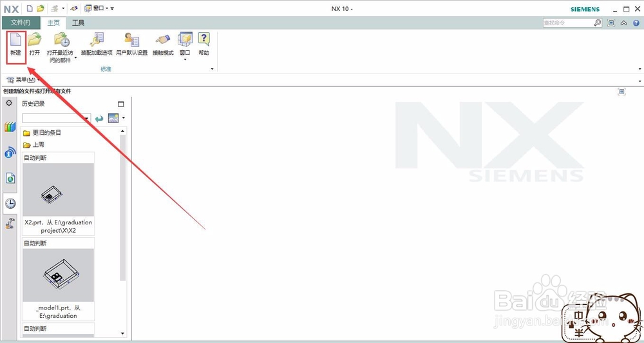644x343 pixels.
Task: Switch to the 工具 ribbon tab
Action: pyautogui.click(x=78, y=23)
